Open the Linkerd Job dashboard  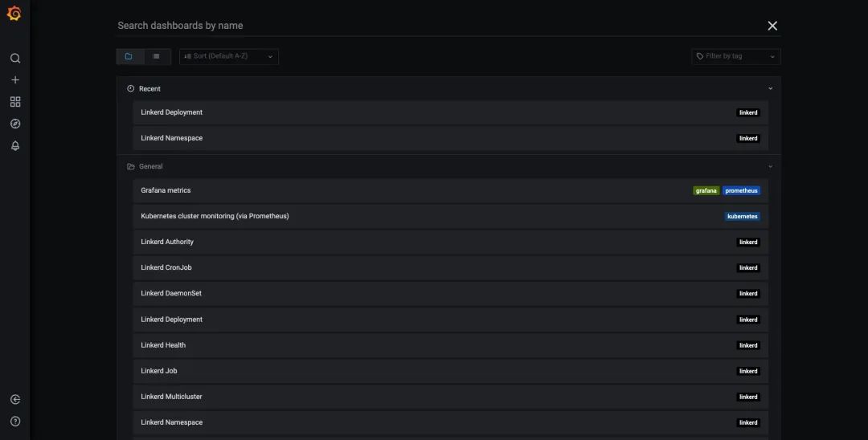[x=451, y=371]
